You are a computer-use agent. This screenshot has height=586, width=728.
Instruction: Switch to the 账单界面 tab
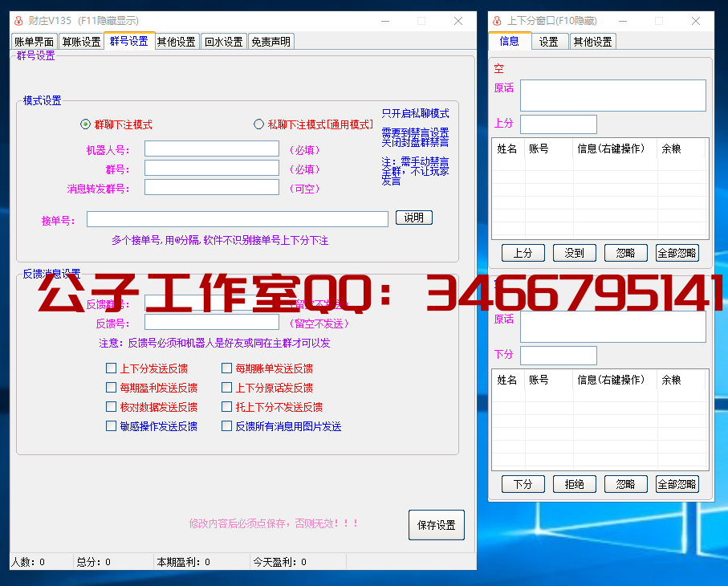(34, 42)
